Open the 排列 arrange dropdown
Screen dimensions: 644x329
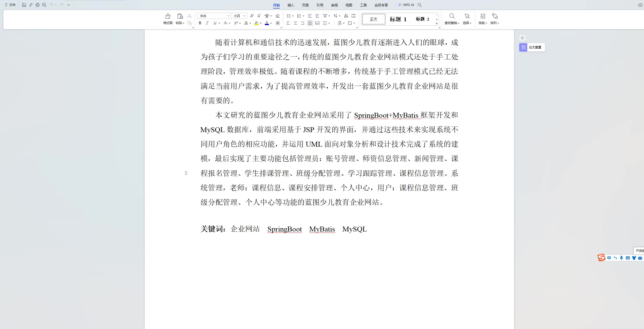[x=495, y=19]
